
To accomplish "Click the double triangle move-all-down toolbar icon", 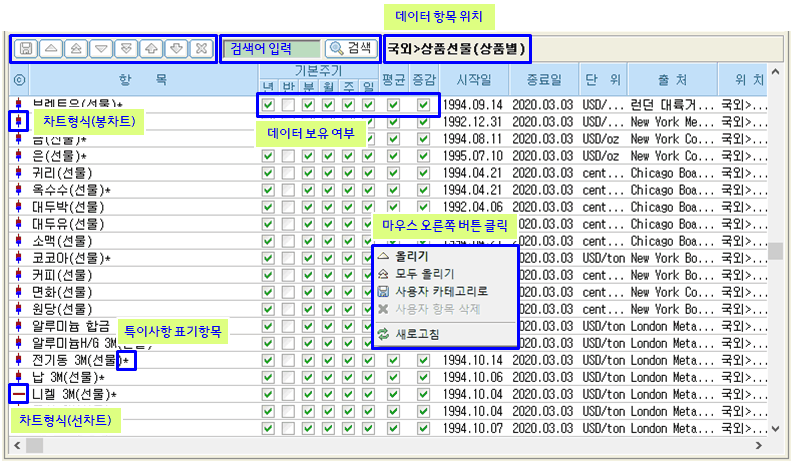I will point(126,49).
